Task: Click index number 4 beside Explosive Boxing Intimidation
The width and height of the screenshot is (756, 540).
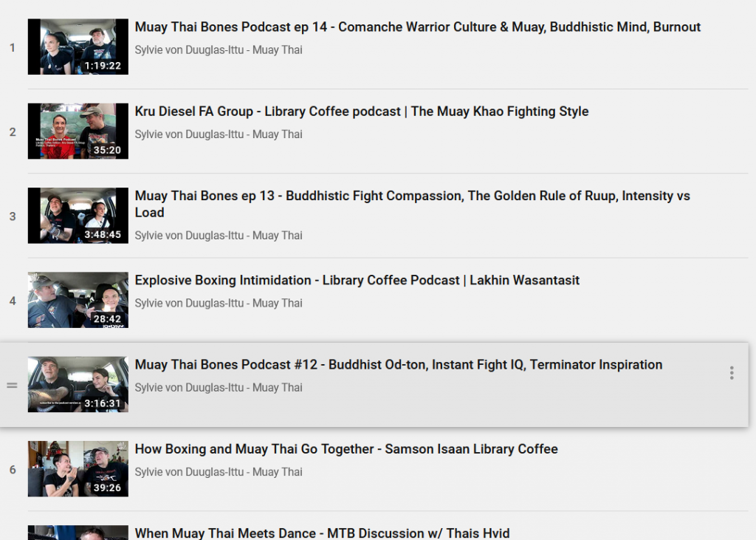Action: point(13,301)
